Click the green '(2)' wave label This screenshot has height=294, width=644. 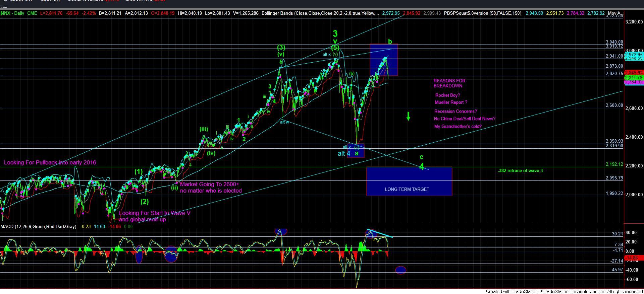[x=145, y=202]
